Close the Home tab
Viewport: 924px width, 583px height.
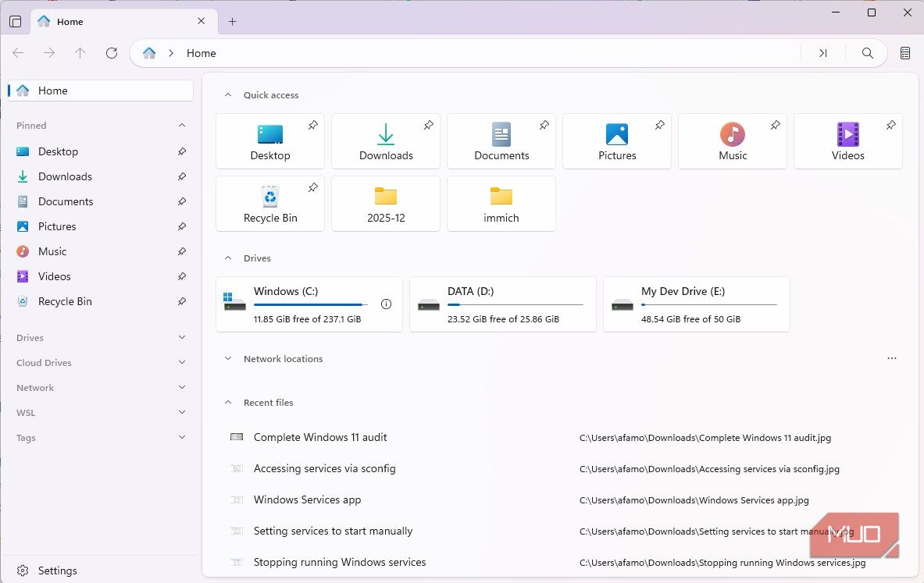coord(201,21)
